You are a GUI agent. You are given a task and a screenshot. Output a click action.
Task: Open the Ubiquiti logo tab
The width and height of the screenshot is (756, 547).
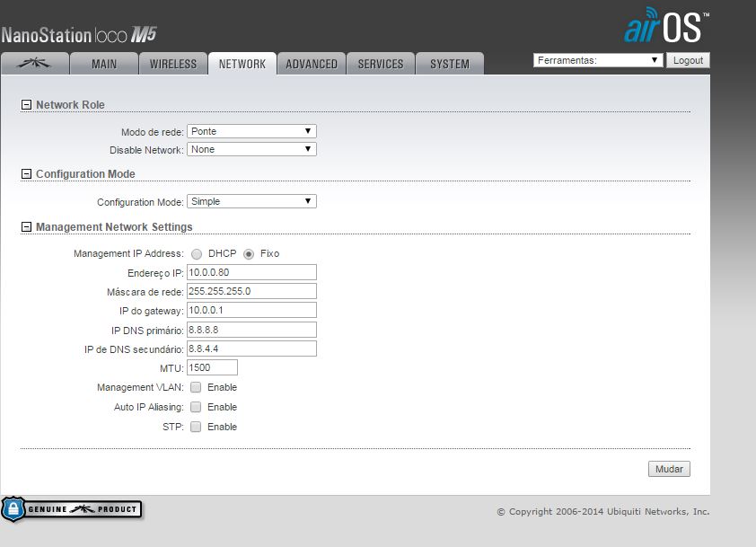tap(35, 64)
